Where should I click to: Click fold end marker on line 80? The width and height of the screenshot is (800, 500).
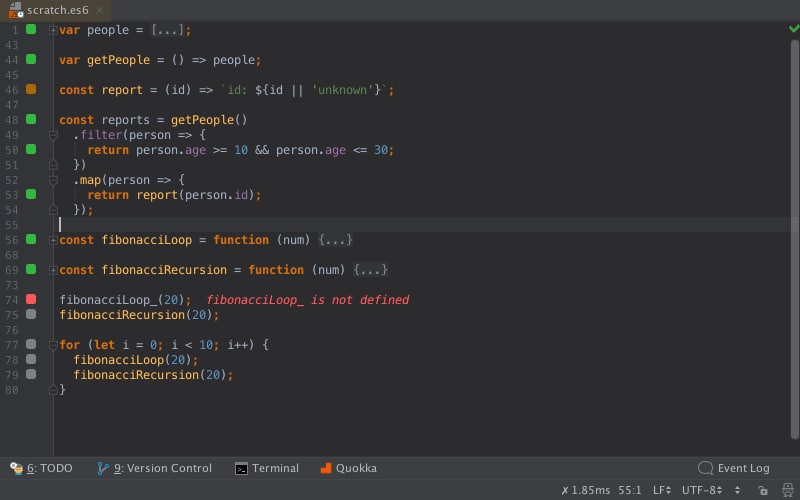click(x=53, y=390)
